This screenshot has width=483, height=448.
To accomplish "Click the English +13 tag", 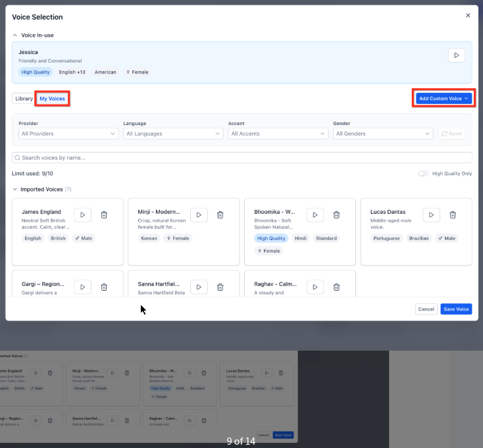I will click(x=72, y=72).
